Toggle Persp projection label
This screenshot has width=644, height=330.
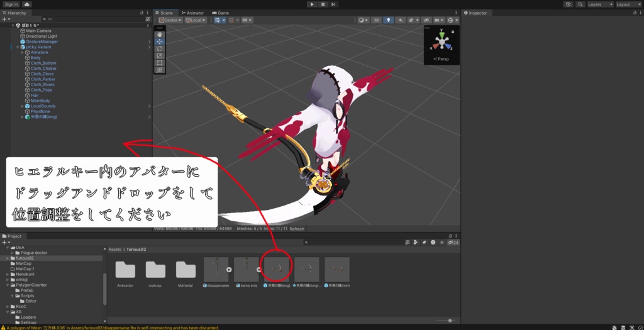click(x=441, y=59)
